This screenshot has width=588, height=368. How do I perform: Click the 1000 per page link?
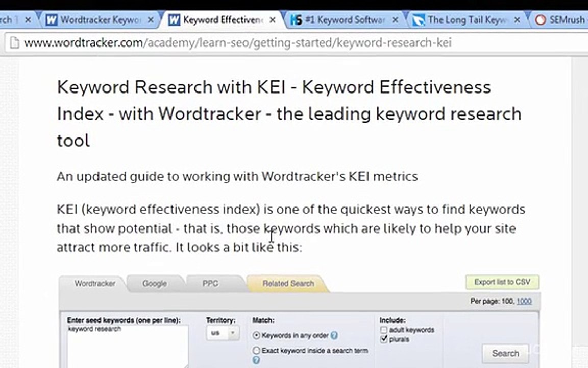pyautogui.click(x=524, y=301)
